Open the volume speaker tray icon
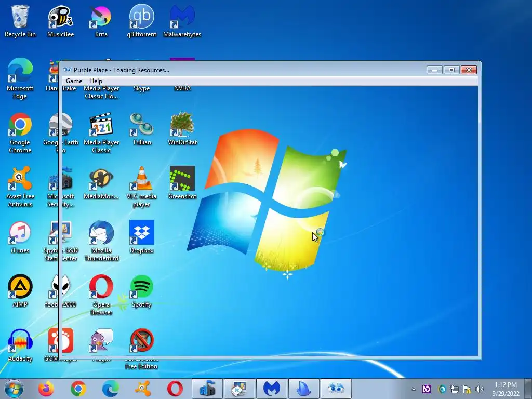 [479, 389]
